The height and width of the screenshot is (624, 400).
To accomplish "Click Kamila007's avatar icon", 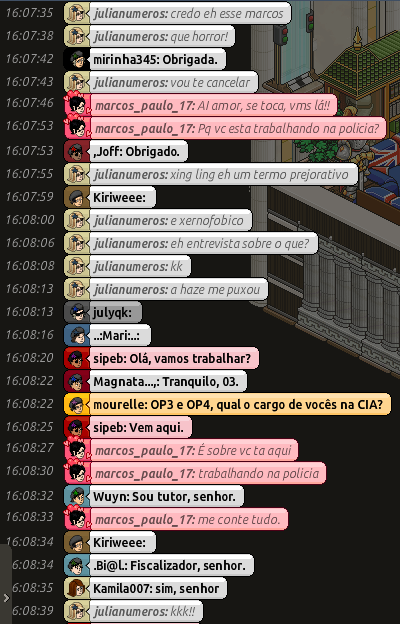I will coord(77,589).
